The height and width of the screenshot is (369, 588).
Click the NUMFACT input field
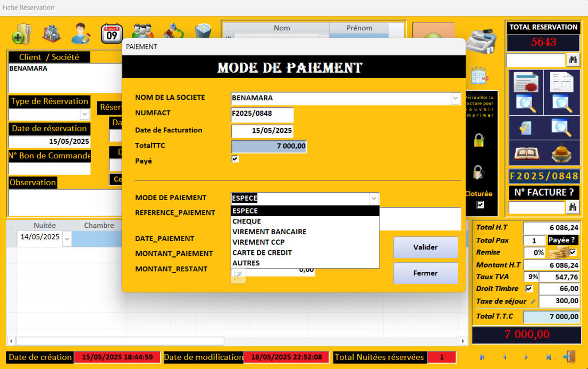click(x=262, y=114)
